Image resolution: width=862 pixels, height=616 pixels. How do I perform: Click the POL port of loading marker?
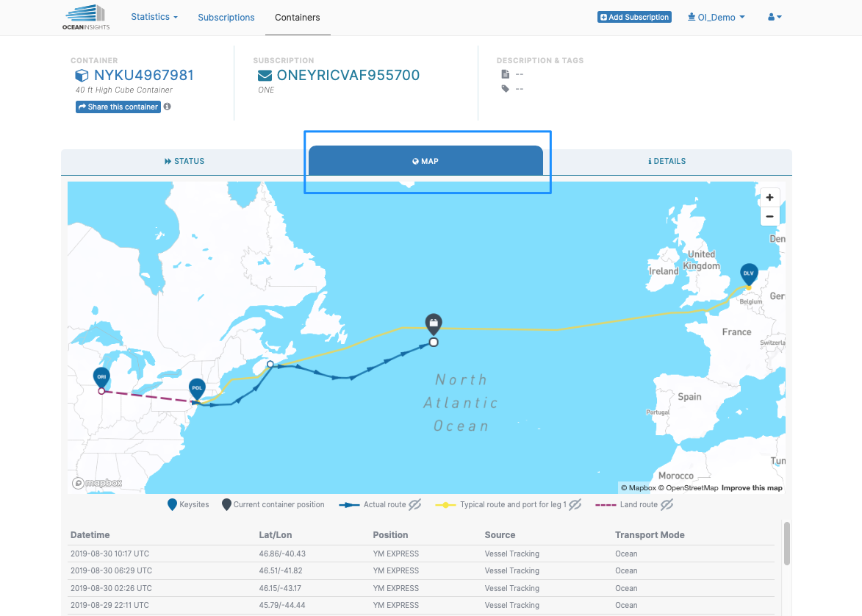(x=197, y=388)
